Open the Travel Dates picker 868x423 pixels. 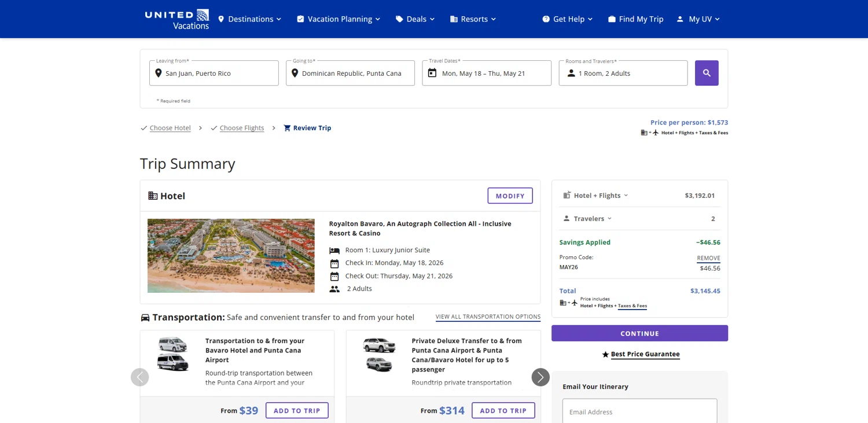tap(487, 73)
